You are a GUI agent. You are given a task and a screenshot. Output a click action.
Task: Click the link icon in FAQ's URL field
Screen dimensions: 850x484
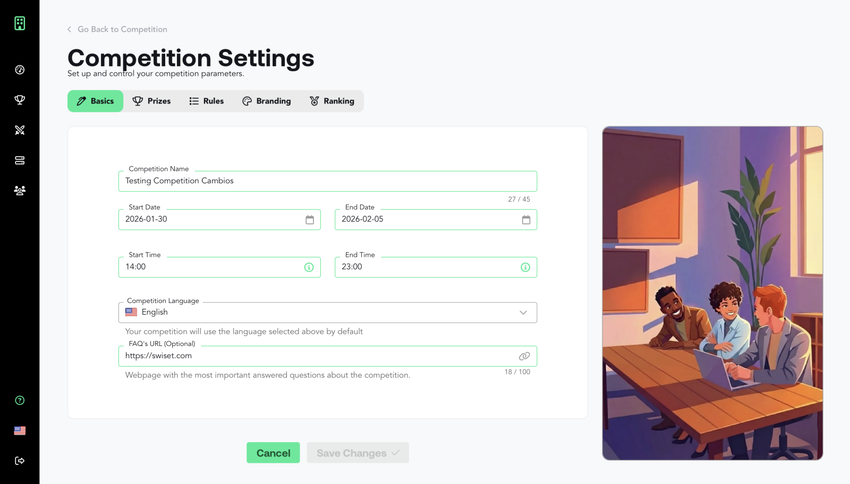pos(524,356)
